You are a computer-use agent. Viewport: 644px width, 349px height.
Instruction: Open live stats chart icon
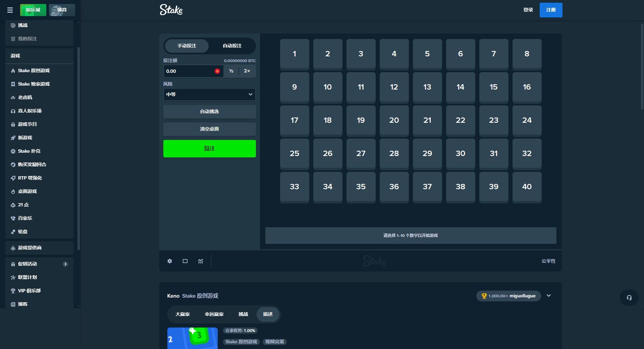click(x=201, y=261)
